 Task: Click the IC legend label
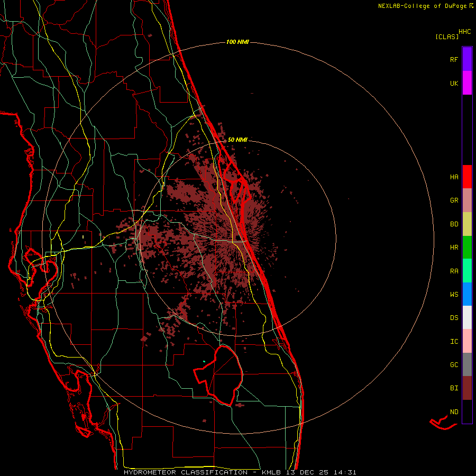[x=454, y=342]
